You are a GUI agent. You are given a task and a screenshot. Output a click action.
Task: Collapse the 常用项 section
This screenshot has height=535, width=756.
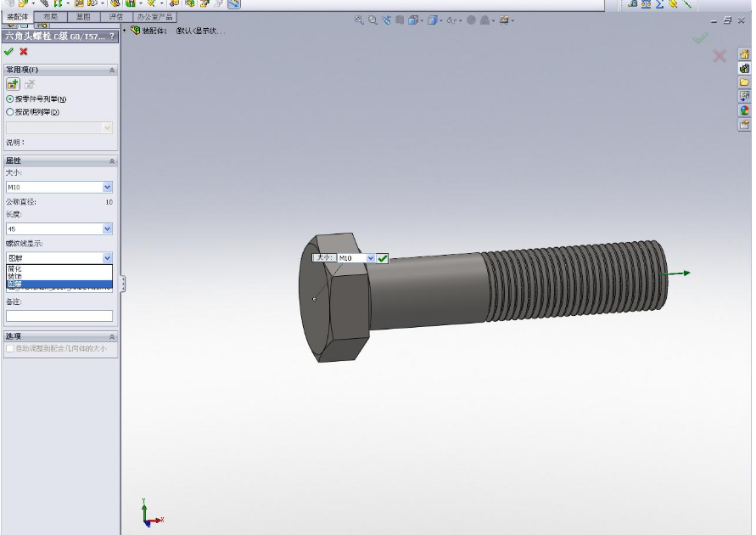(x=111, y=70)
